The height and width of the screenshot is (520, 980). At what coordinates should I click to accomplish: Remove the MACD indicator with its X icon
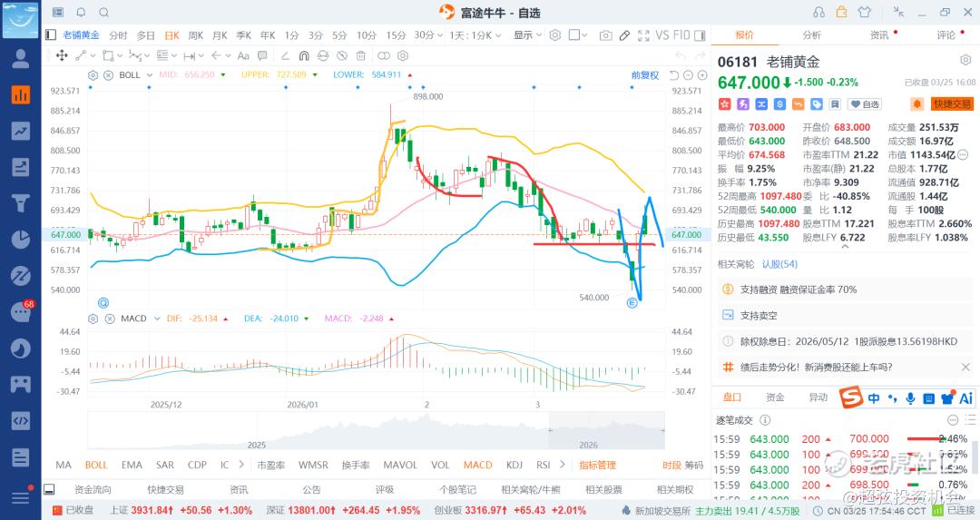(x=108, y=319)
